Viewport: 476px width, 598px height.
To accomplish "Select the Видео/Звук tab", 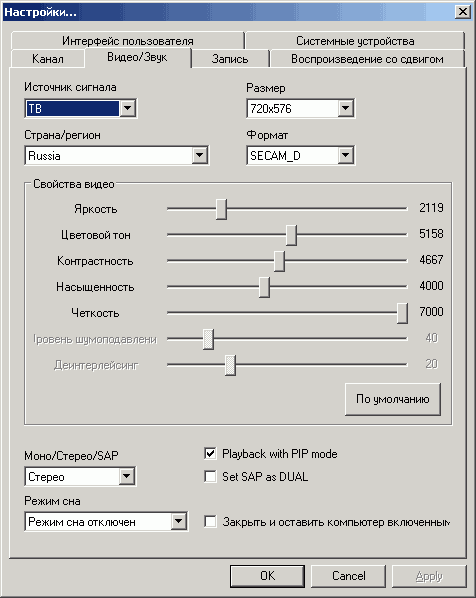I will point(137,57).
